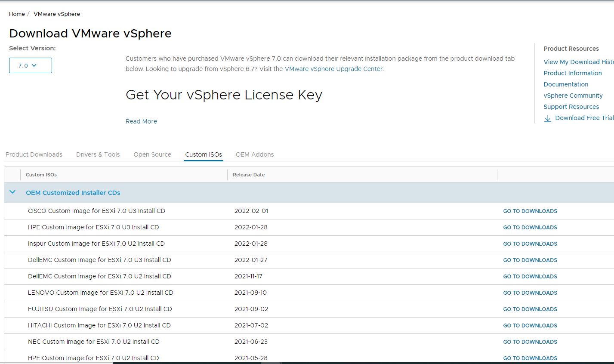This screenshot has width=614, height=364.
Task: Switch to the OEM Addons tab
Action: pos(255,154)
